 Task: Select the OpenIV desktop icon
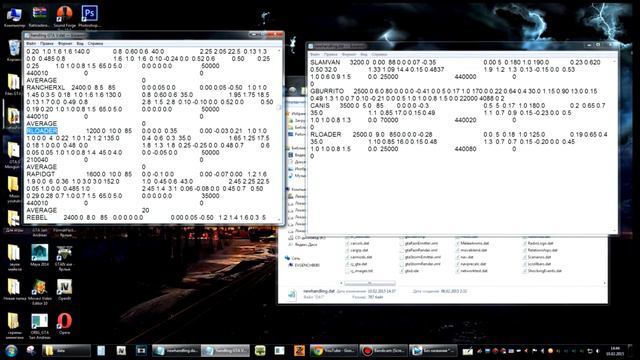(x=64, y=289)
